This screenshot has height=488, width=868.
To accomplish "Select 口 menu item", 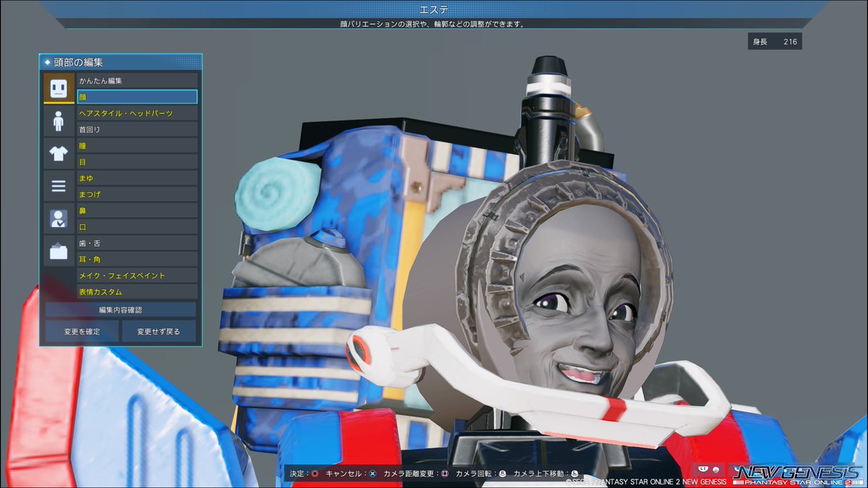I will pos(137,227).
